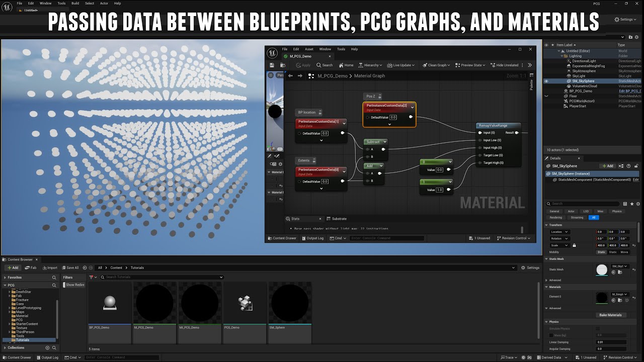Screen dimensions: 644x362
Task: Click the favorites star icon in Details
Action: pyautogui.click(x=632, y=204)
